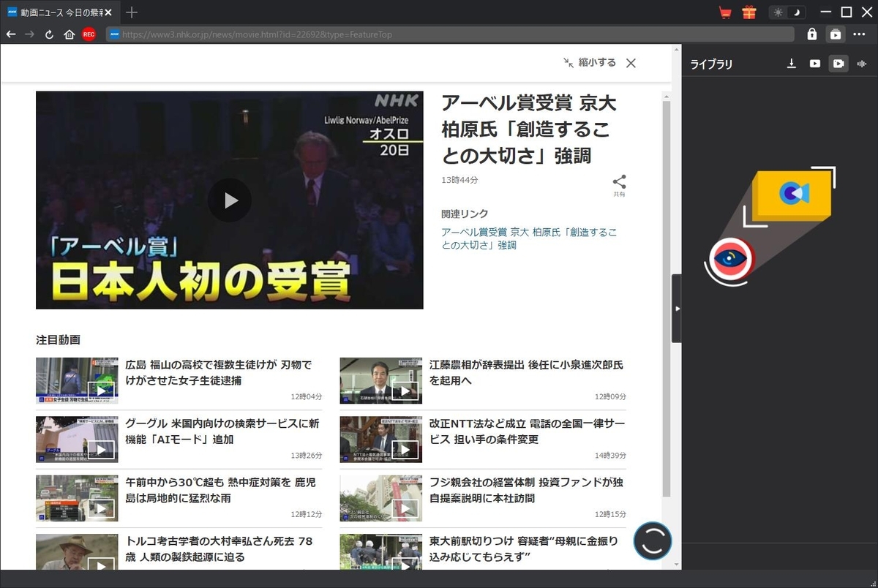The height and width of the screenshot is (588, 878).
Task: Open thumbnail for 改正NTT法 story
Action: point(380,440)
